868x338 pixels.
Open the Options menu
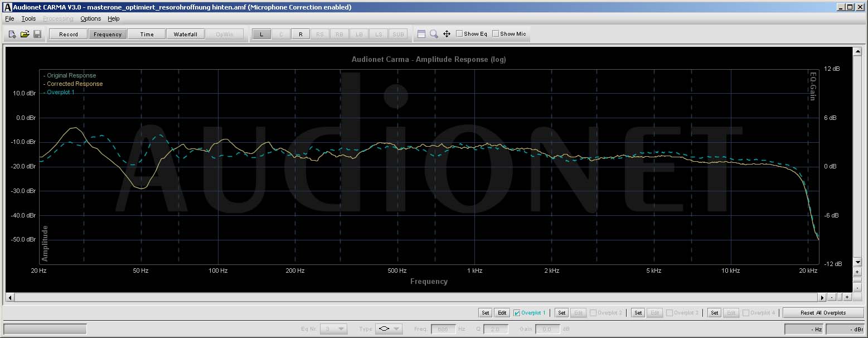[x=90, y=18]
